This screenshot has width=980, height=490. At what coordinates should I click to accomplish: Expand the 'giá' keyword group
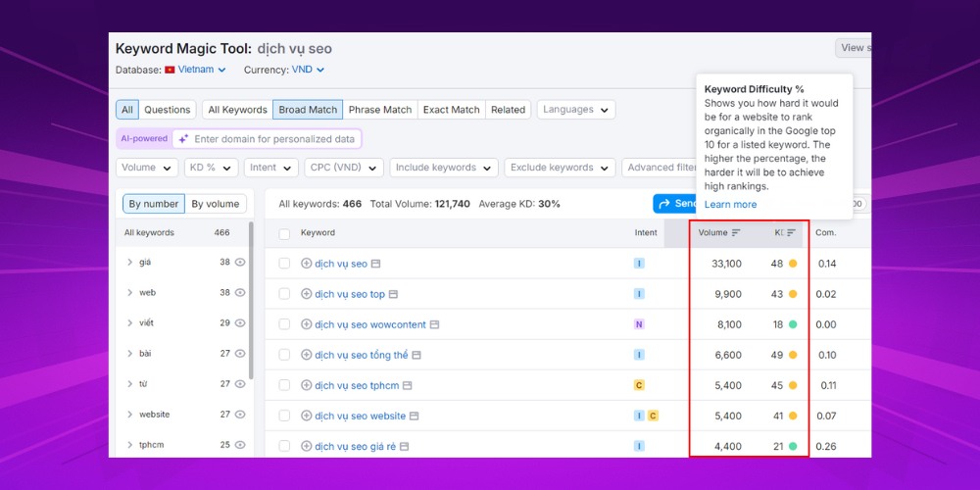tap(130, 263)
